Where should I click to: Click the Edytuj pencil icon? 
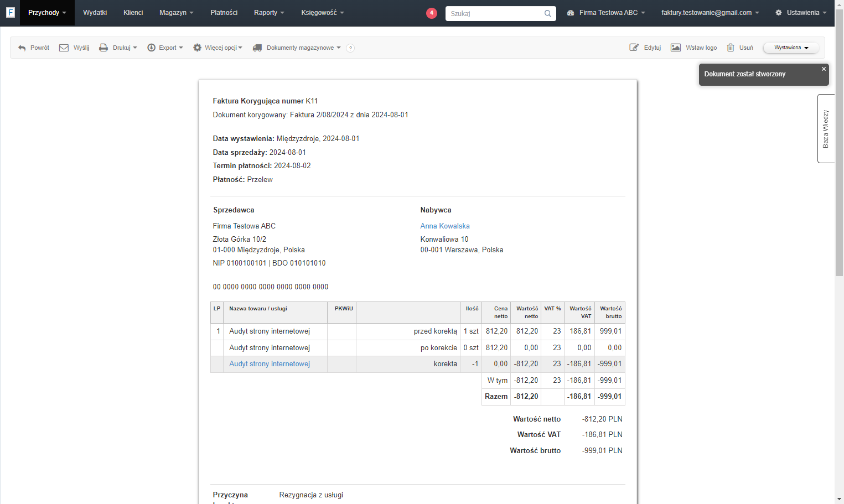pos(634,48)
